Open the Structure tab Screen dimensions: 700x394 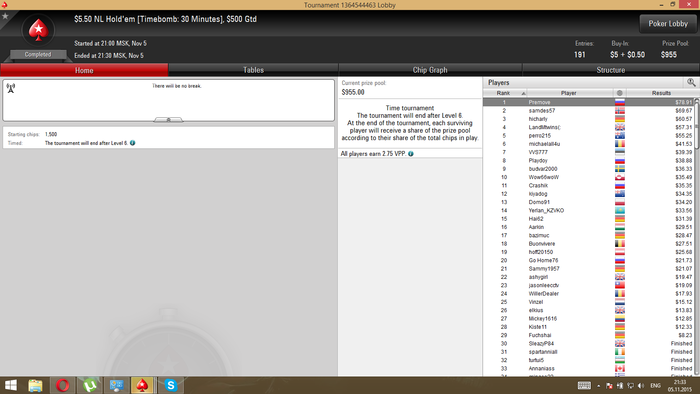[x=611, y=70]
